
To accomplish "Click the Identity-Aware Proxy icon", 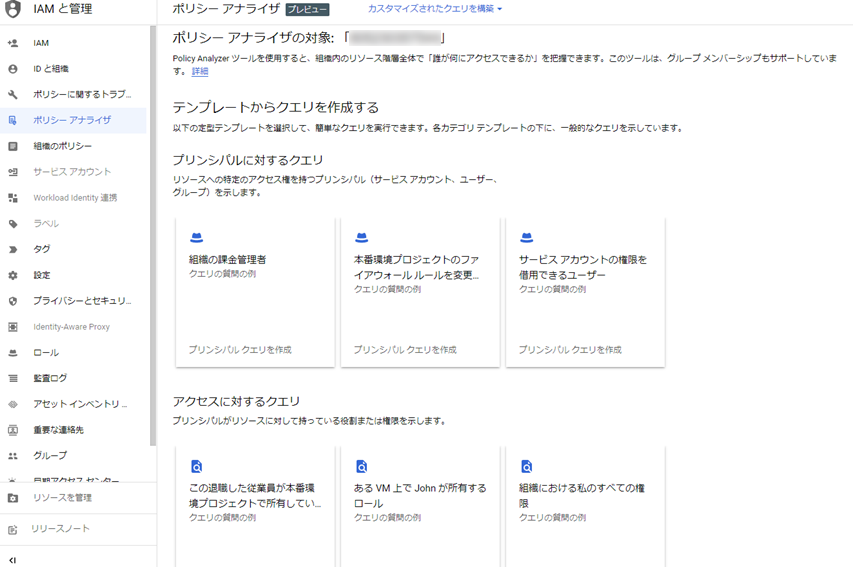I will click(13, 327).
